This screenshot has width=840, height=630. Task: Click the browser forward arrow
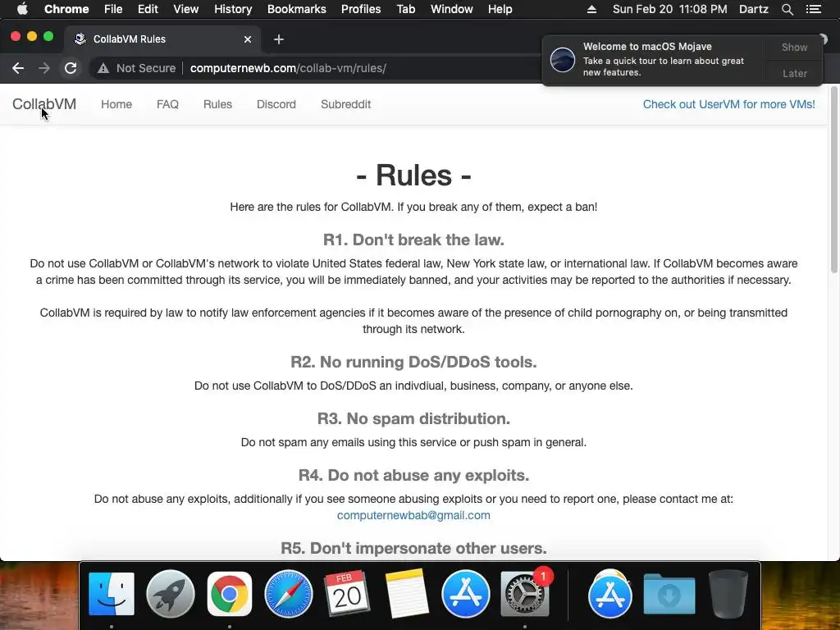[44, 68]
